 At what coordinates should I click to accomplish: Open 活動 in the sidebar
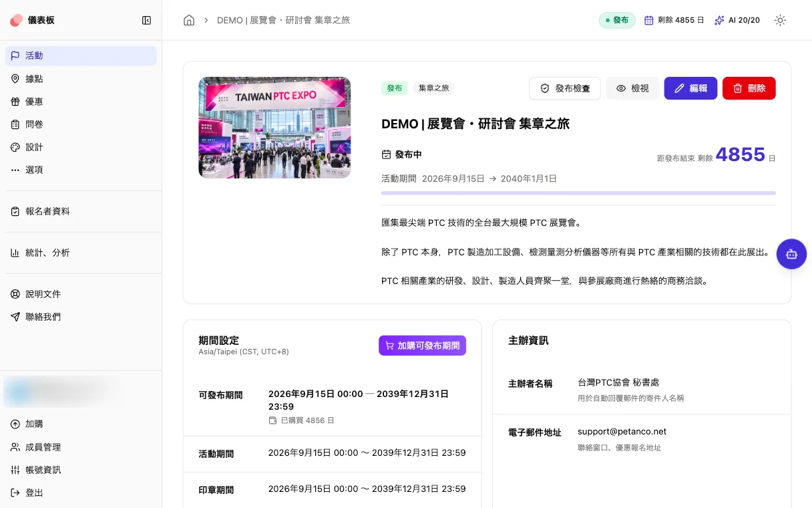(81, 56)
